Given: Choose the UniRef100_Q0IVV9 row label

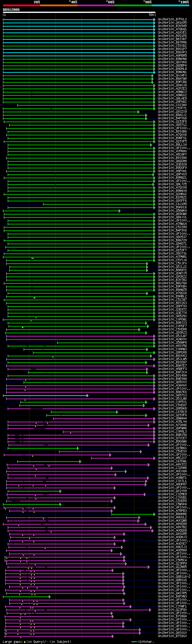Looking at the screenshot, I should click(x=172, y=491).
